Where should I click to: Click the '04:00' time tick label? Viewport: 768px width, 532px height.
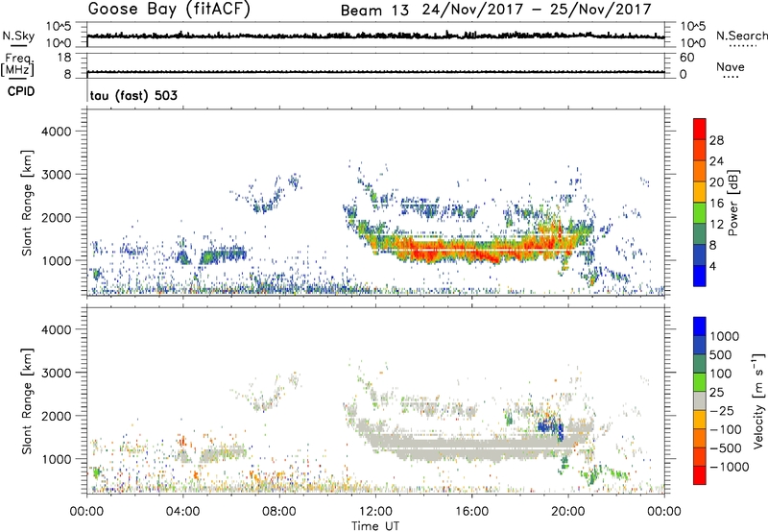coord(183,512)
